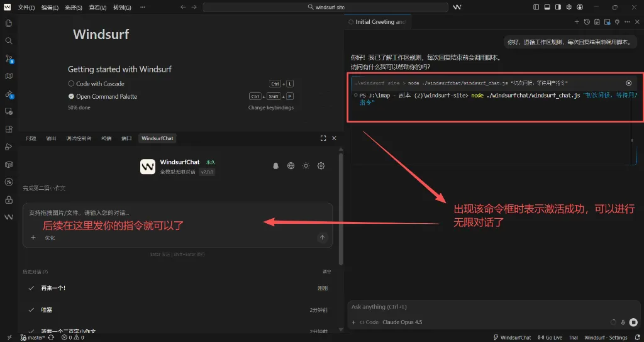
Task: Click Go Live in status bar
Action: [550, 338]
